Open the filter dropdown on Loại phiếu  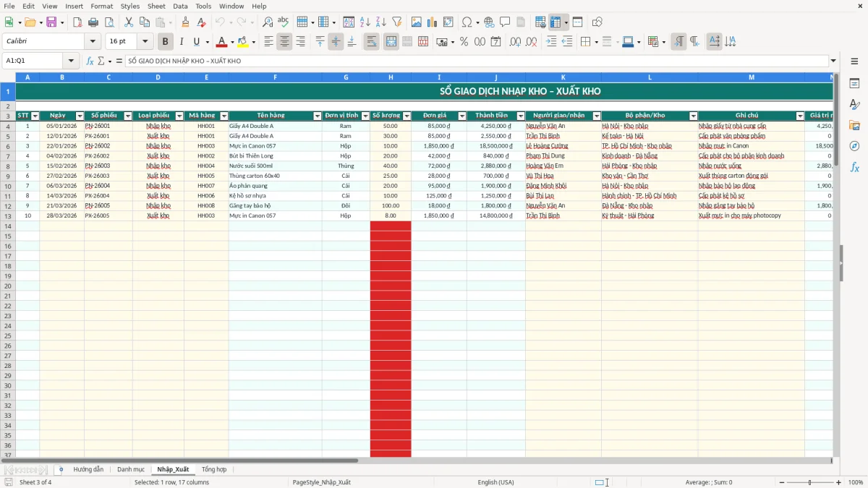pos(179,116)
